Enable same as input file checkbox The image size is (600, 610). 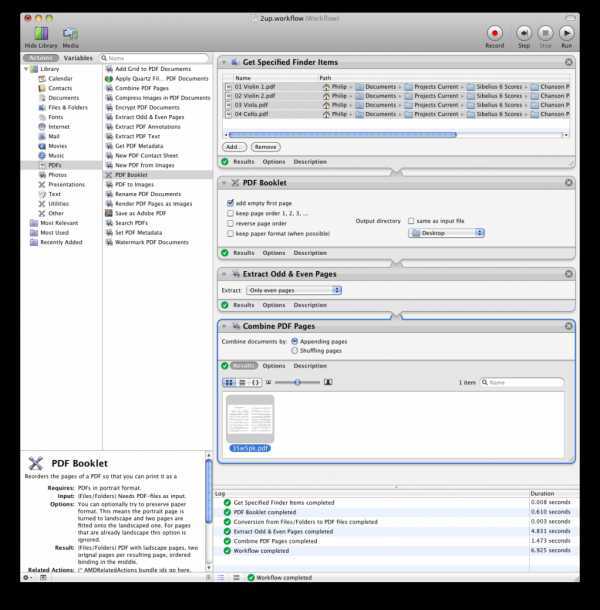coord(411,221)
